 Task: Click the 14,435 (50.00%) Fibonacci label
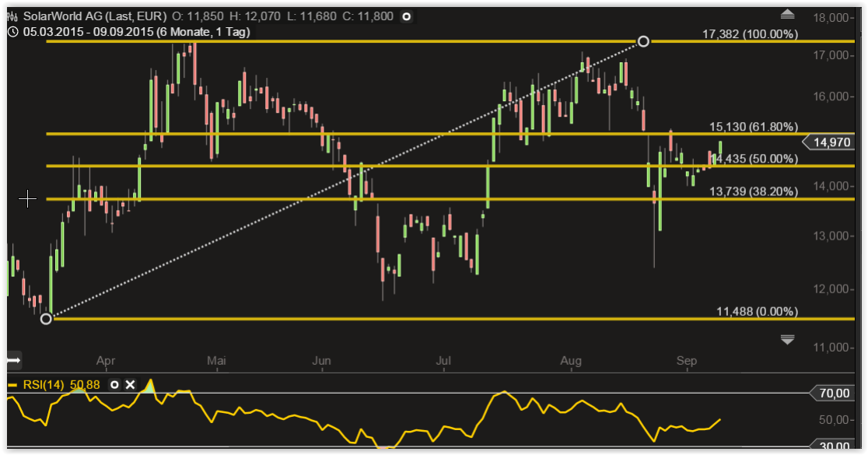point(755,159)
